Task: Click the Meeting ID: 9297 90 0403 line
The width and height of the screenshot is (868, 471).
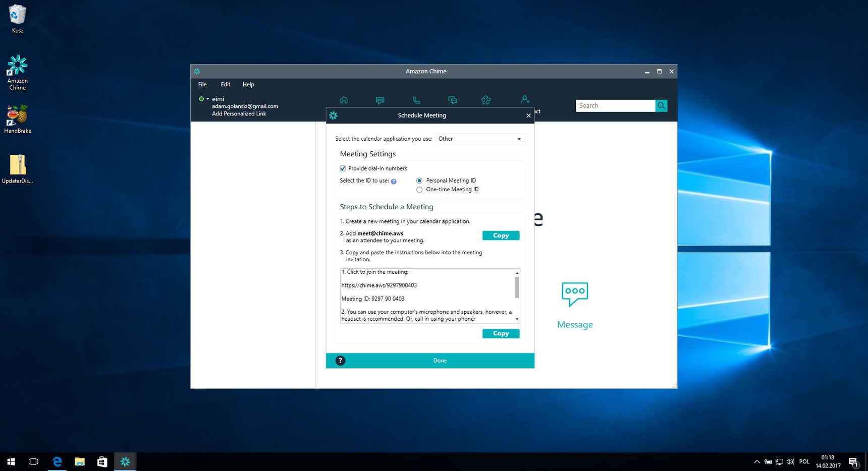Action: 373,299
